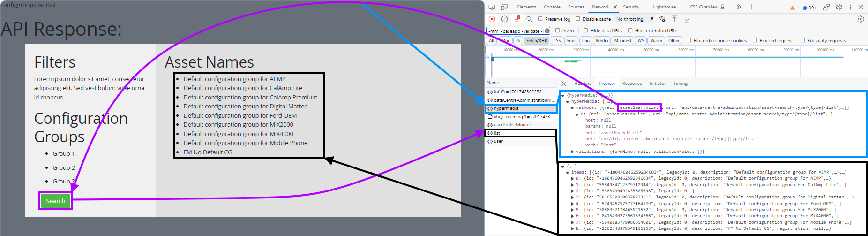Open the No throttling dropdown
The height and width of the screenshot is (236, 868).
coord(635,19)
